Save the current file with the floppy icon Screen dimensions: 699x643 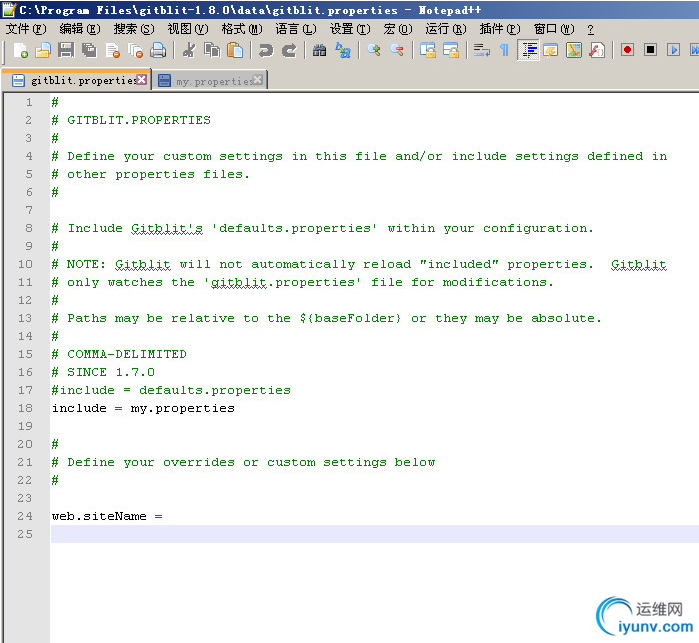coord(66,50)
